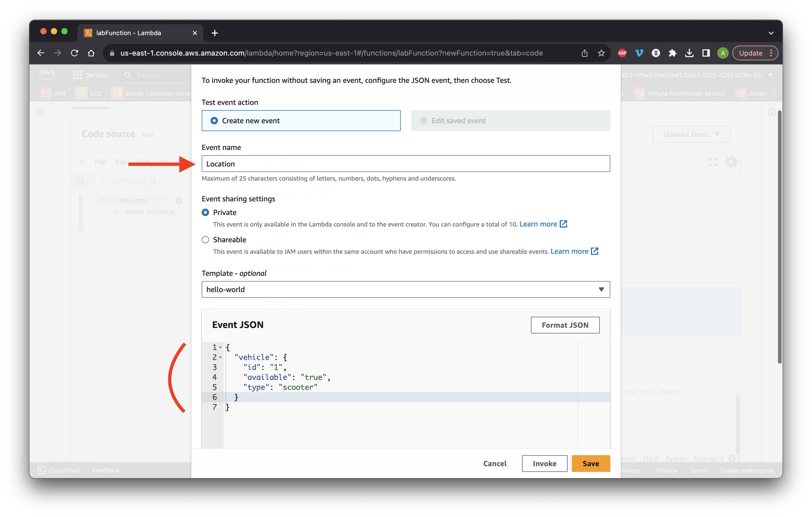Click the browser forward arrow

(x=58, y=53)
